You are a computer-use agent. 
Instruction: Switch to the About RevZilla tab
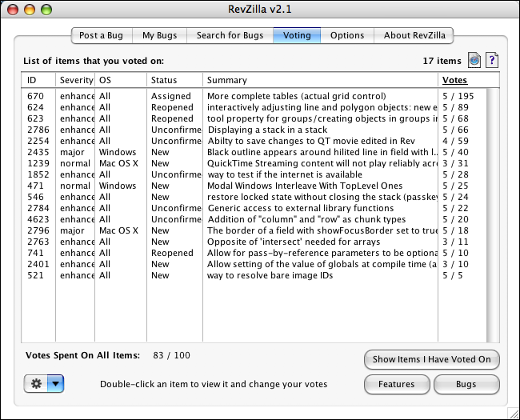(x=414, y=35)
